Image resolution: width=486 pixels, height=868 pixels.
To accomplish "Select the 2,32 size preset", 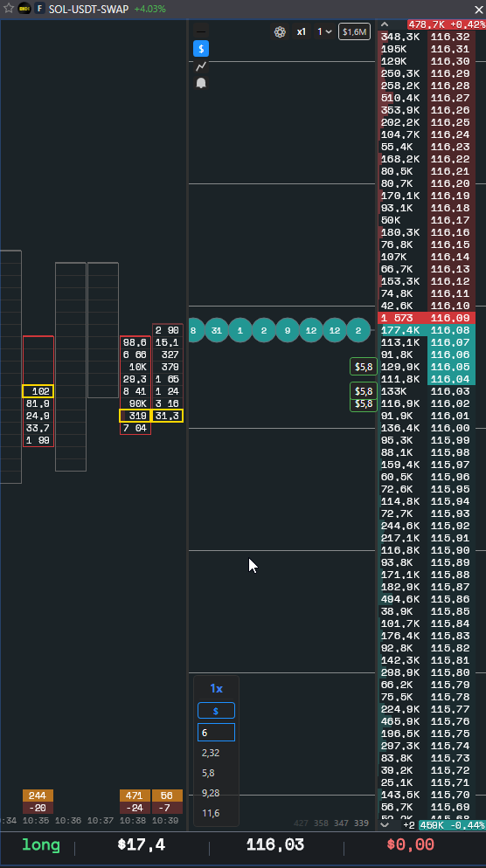I will coord(211,753).
